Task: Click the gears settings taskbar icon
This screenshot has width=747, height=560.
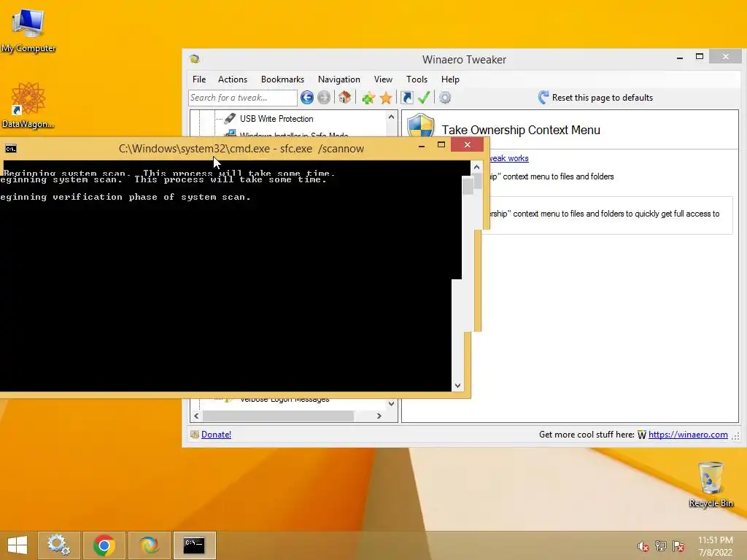Action: click(58, 545)
